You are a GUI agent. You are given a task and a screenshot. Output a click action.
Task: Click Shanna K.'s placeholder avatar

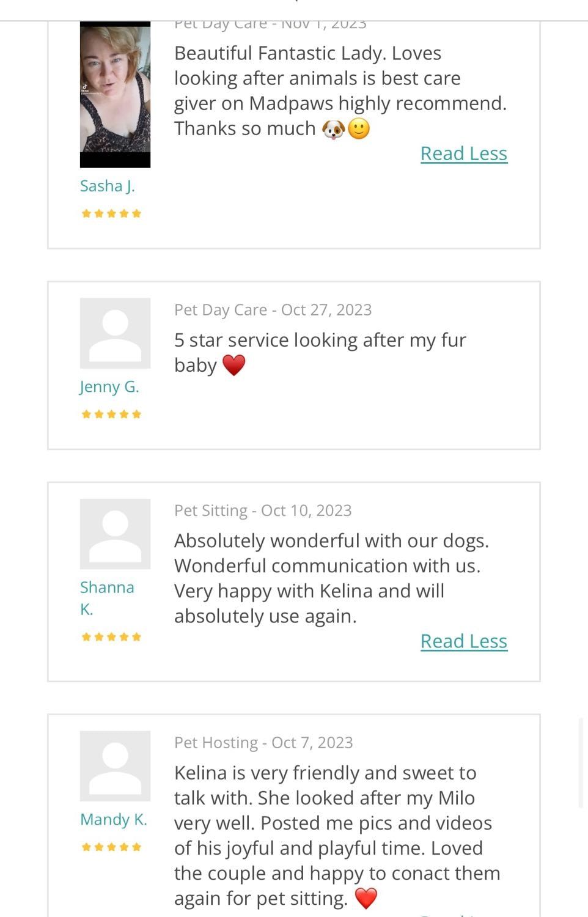[115, 534]
